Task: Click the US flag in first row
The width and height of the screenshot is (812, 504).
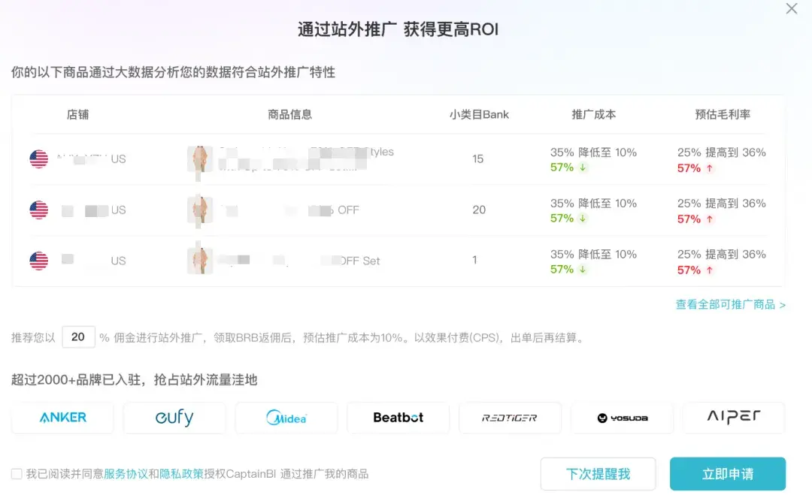Action: (x=39, y=159)
